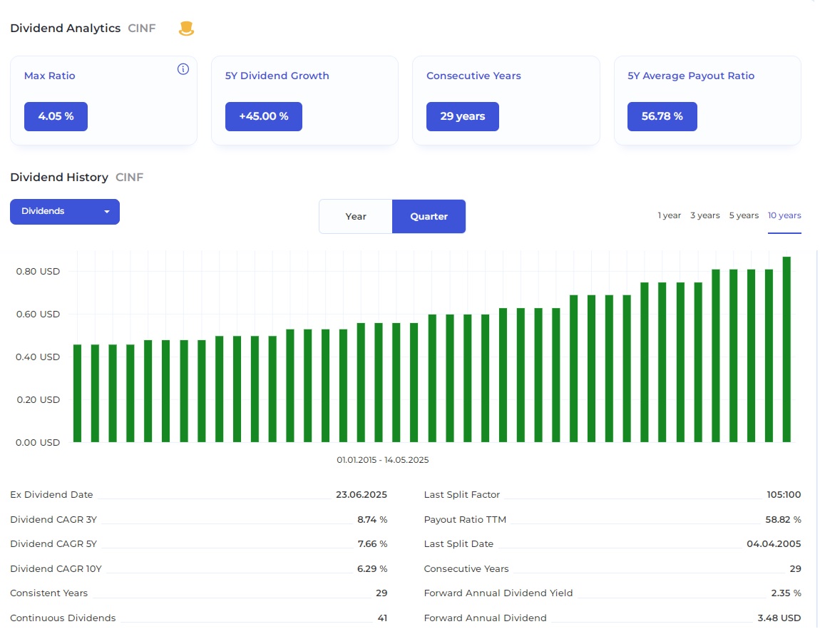
Task: Click the +45.00 % dividend growth badge
Action: (x=264, y=116)
